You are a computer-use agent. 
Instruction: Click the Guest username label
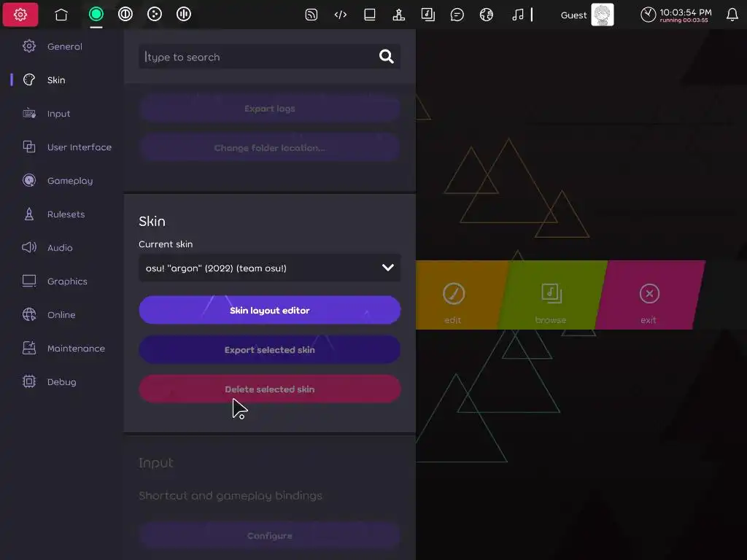tap(573, 15)
